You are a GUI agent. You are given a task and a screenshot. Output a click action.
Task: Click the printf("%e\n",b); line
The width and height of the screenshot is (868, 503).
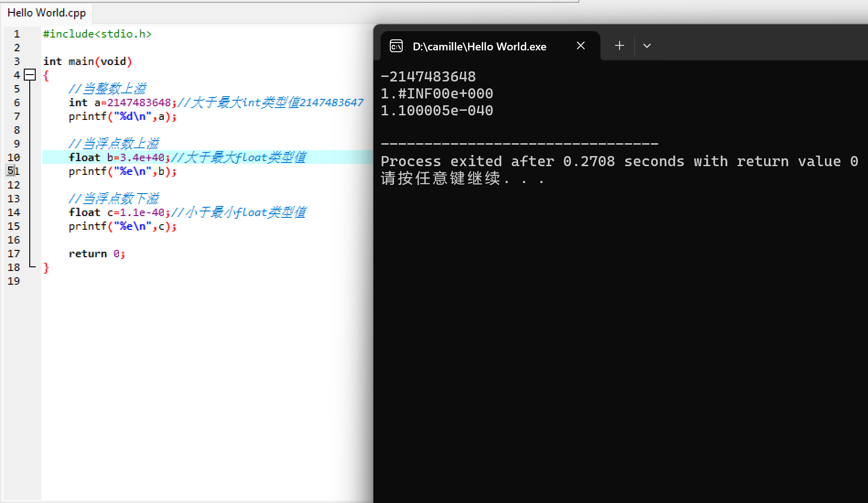click(x=123, y=171)
